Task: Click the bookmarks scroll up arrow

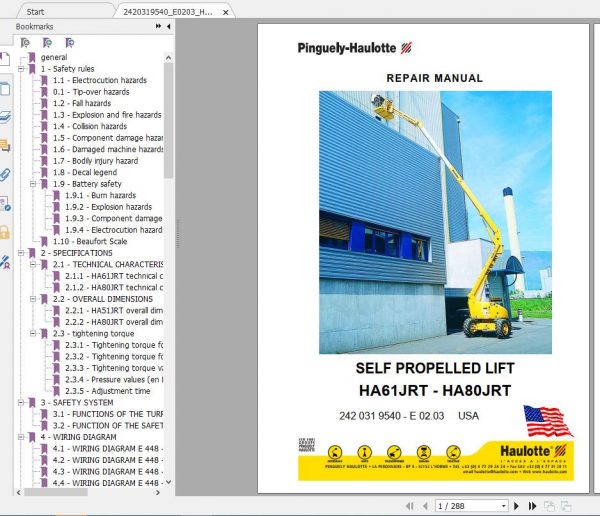Action: click(168, 58)
